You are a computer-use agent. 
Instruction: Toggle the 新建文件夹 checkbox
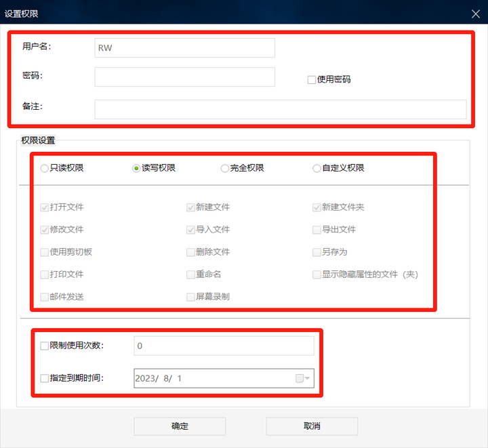click(317, 207)
